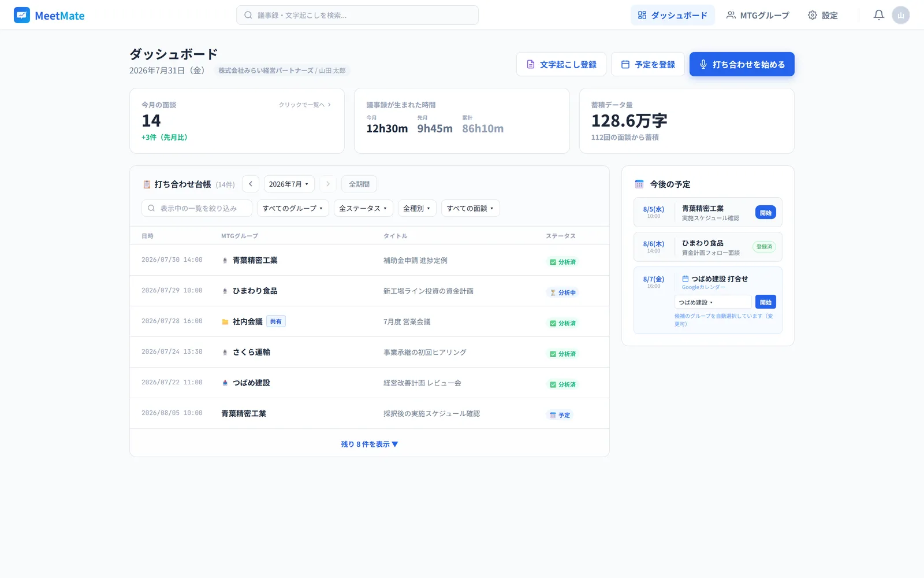Click the 12h30m 今月 time value
Image resolution: width=924 pixels, height=578 pixels.
coord(387,129)
